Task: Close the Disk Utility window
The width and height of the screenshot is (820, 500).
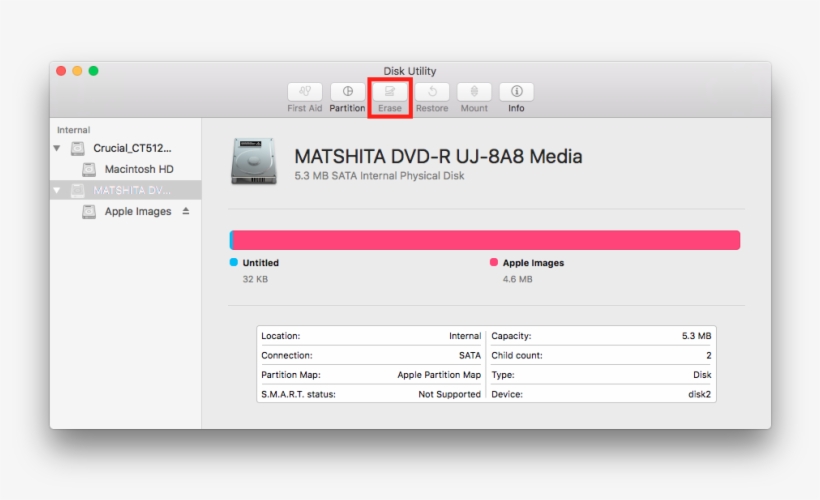Action: coord(61,71)
